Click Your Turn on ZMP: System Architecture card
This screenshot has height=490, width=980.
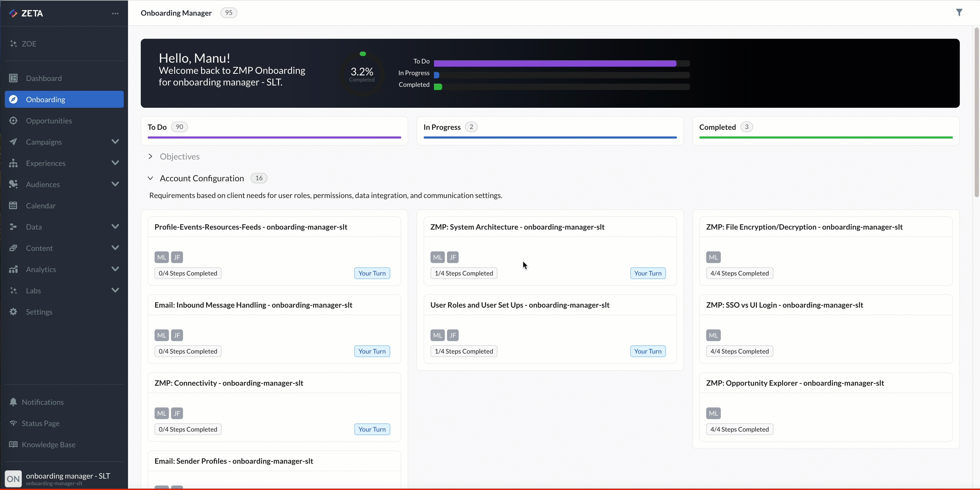[647, 273]
